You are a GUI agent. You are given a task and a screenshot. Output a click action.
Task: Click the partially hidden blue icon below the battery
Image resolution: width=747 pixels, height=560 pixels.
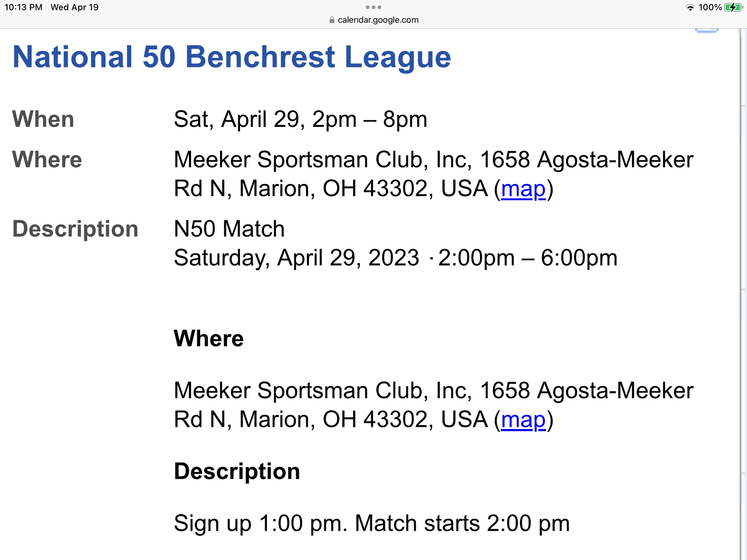pyautogui.click(x=707, y=31)
